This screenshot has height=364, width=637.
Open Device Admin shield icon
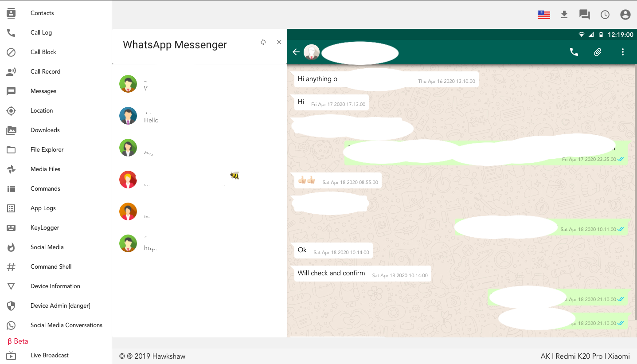[x=11, y=306]
